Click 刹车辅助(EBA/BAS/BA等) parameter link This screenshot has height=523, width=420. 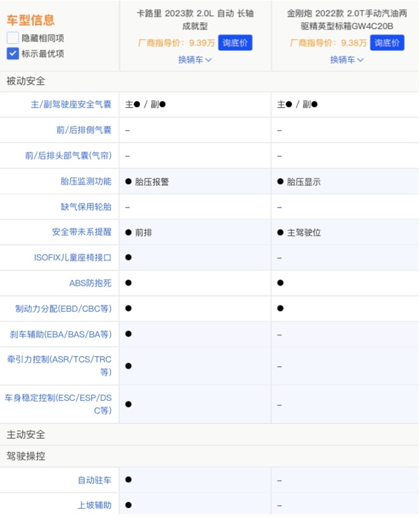click(61, 335)
